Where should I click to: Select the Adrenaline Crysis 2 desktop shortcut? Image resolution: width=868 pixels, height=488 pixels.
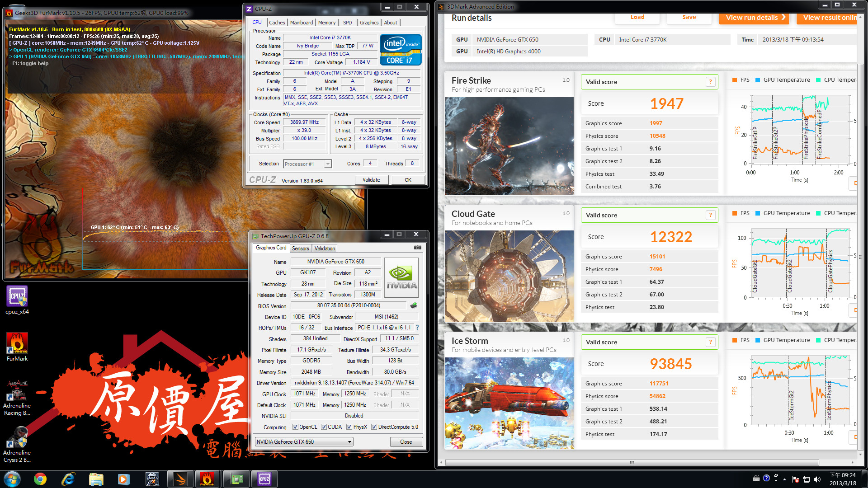[x=17, y=445]
